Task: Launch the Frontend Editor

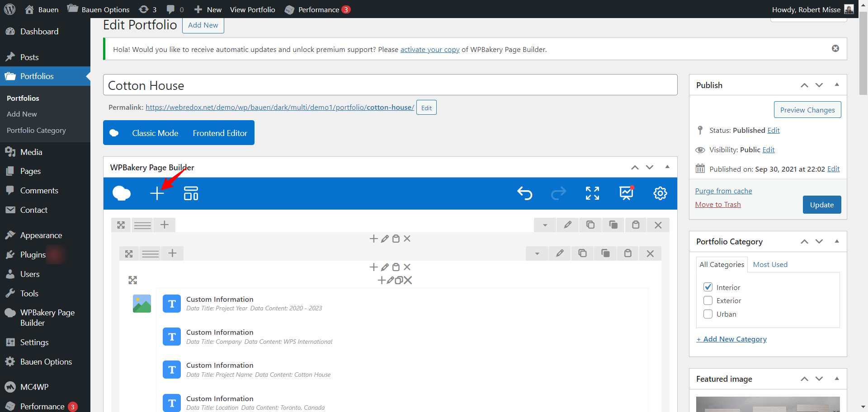Action: (x=220, y=133)
